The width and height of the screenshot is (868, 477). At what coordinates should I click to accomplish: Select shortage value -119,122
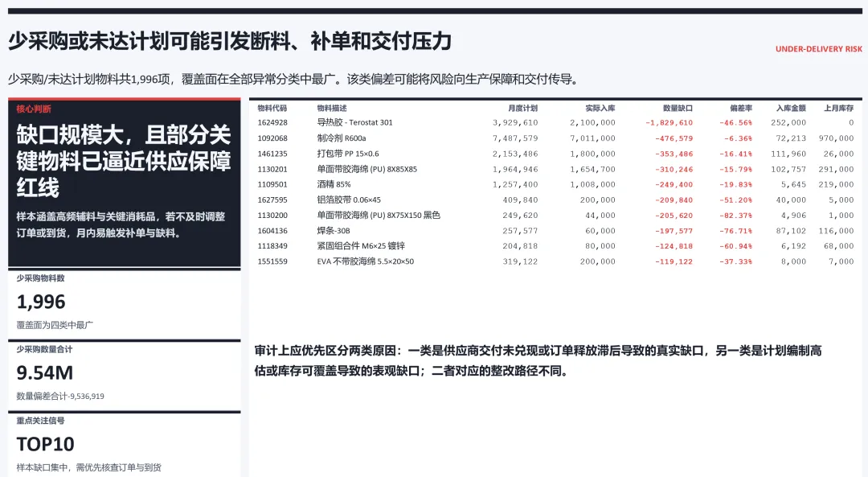click(674, 261)
